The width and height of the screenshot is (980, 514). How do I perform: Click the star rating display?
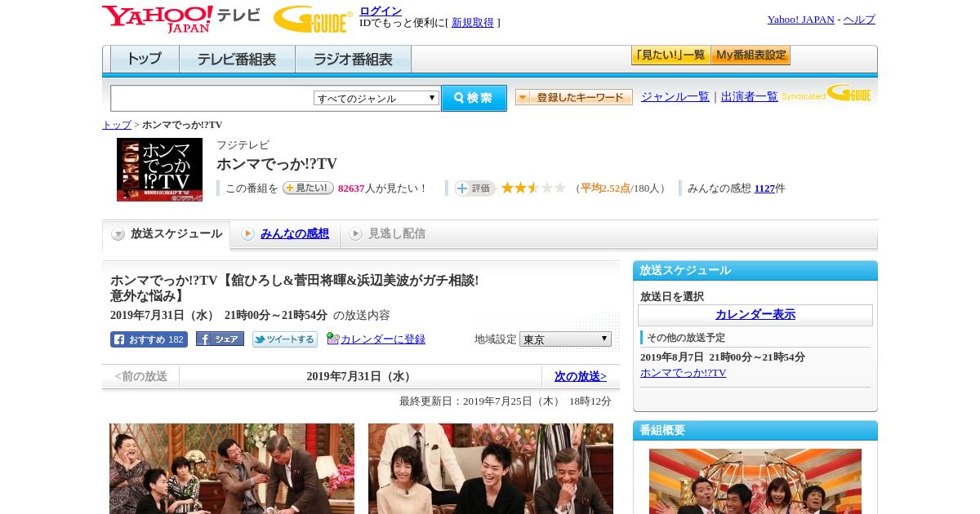click(533, 188)
